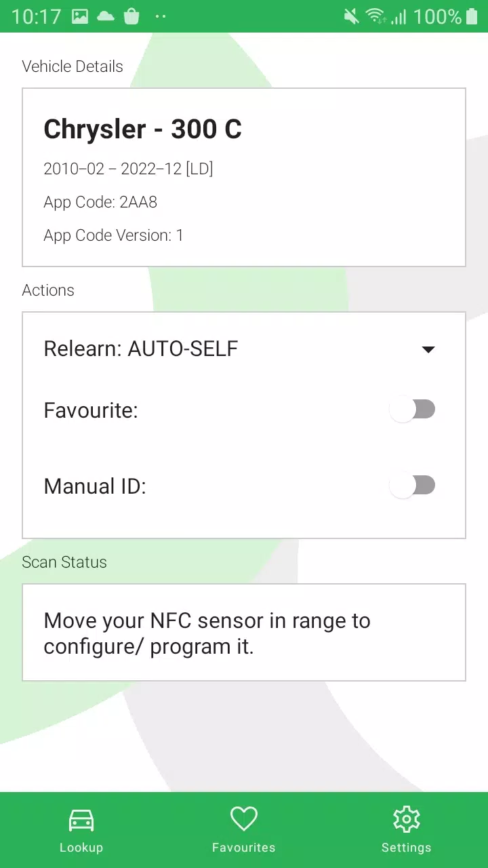Select the Chrysler 300 C vehicle card
The height and width of the screenshot is (868, 488).
243,176
